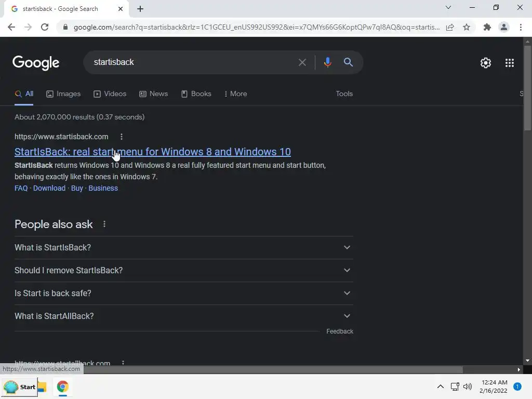Open StartIsBack real start menu result

(153, 152)
